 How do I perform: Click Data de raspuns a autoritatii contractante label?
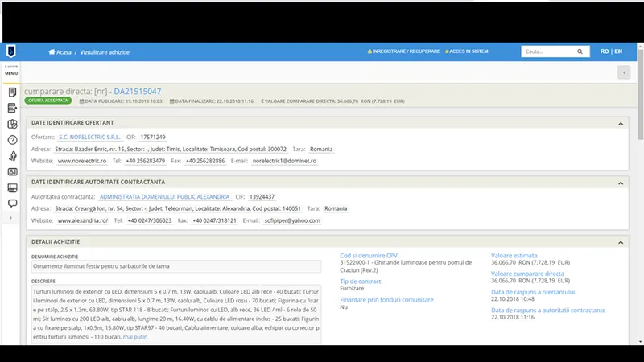[x=548, y=310]
